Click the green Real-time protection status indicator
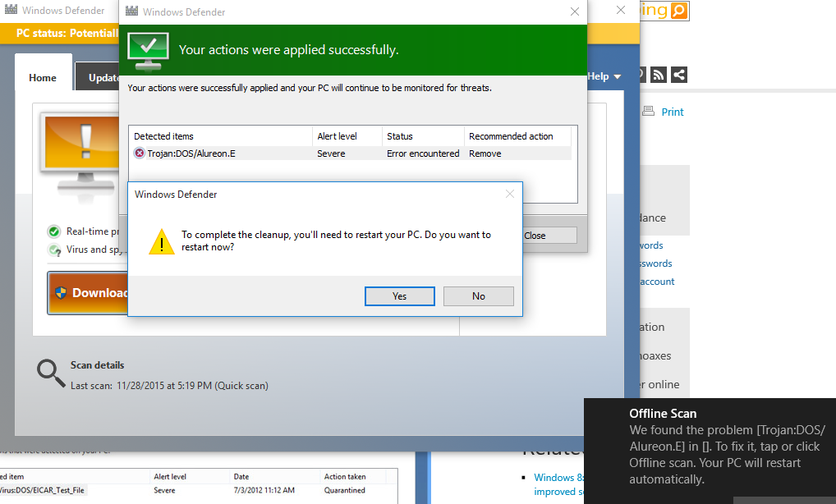This screenshot has height=504, width=836. click(x=53, y=231)
